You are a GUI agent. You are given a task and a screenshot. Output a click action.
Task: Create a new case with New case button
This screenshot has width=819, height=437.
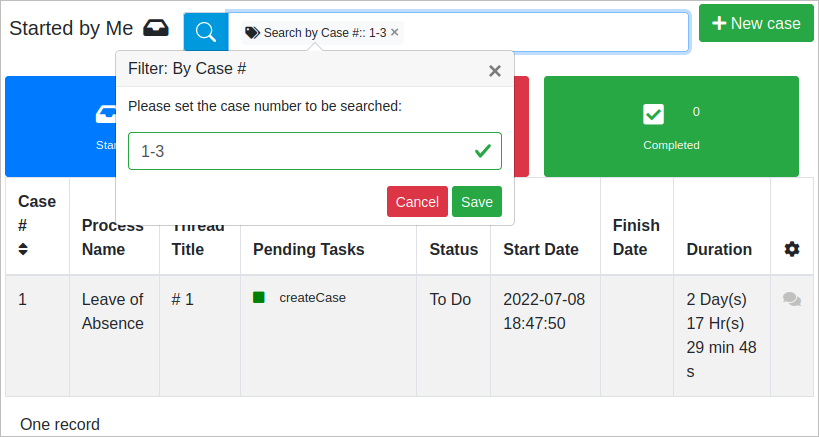point(756,23)
